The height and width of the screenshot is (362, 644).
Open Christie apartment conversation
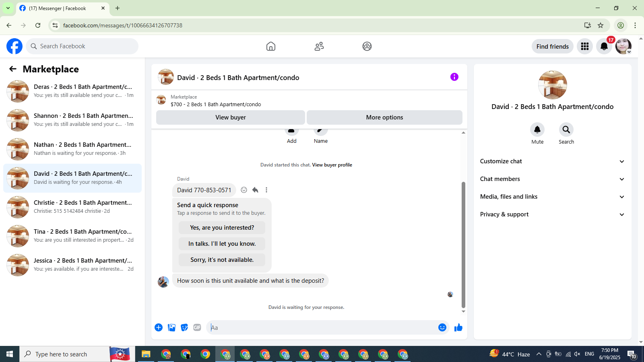pyautogui.click(x=72, y=207)
